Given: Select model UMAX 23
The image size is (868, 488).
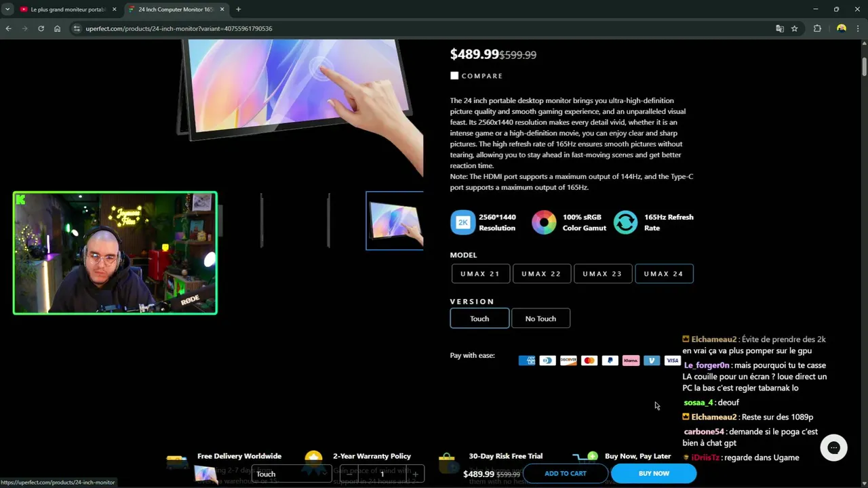Looking at the screenshot, I should click(602, 274).
